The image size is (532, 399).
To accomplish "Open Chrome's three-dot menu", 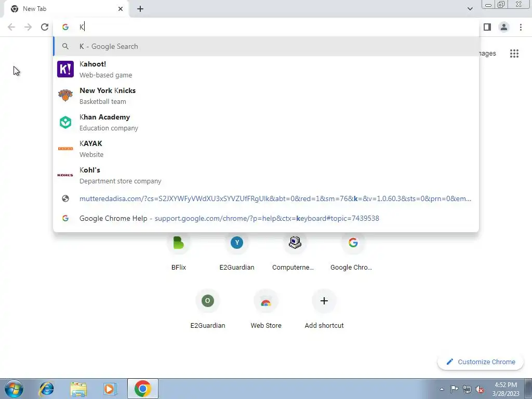I will [x=521, y=27].
